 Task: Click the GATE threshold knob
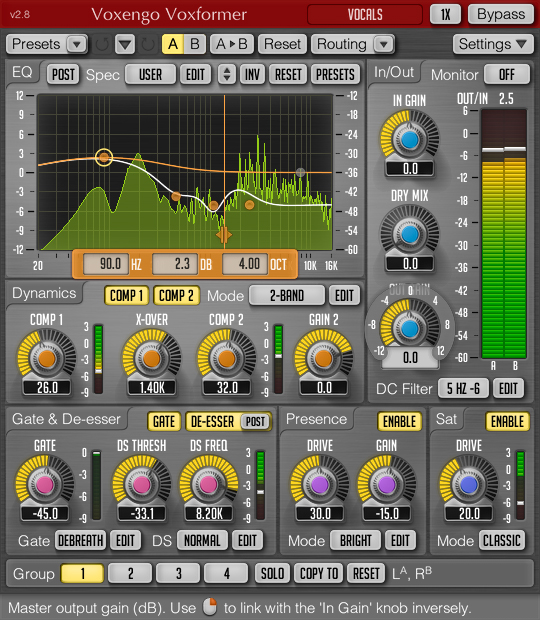[45, 484]
